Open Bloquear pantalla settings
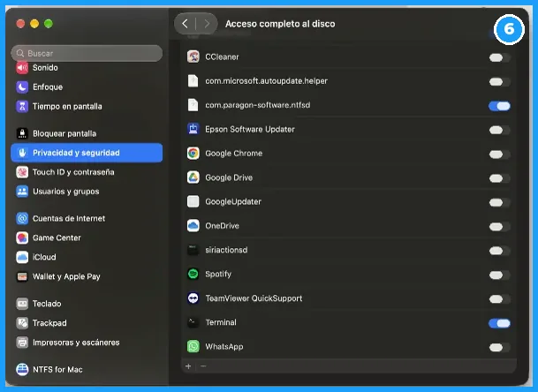The image size is (538, 392). [x=87, y=133]
